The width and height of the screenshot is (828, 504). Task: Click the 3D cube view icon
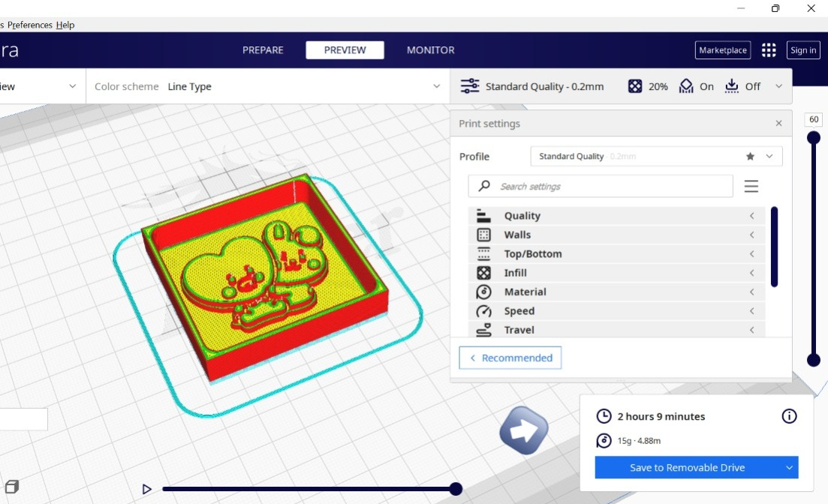(x=11, y=487)
